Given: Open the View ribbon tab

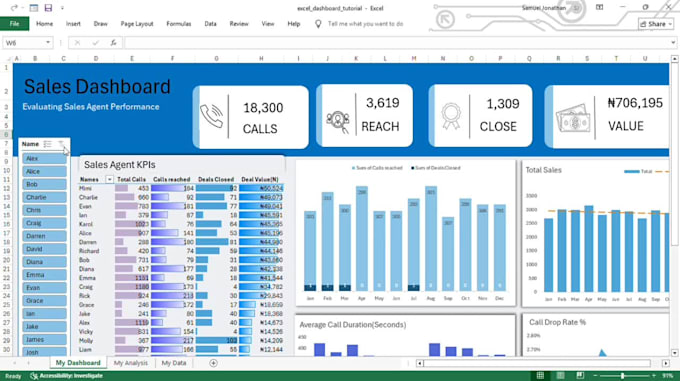Looking at the screenshot, I should click(x=268, y=24).
